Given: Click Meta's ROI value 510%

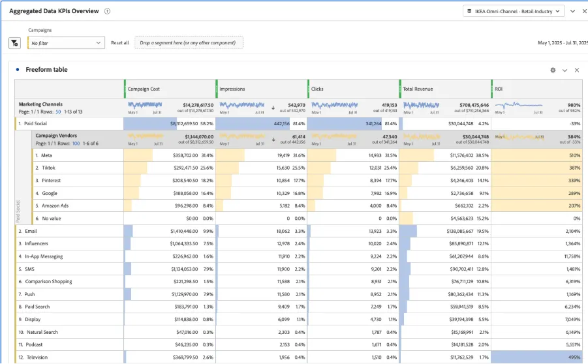Looking at the screenshot, I should (574, 155).
